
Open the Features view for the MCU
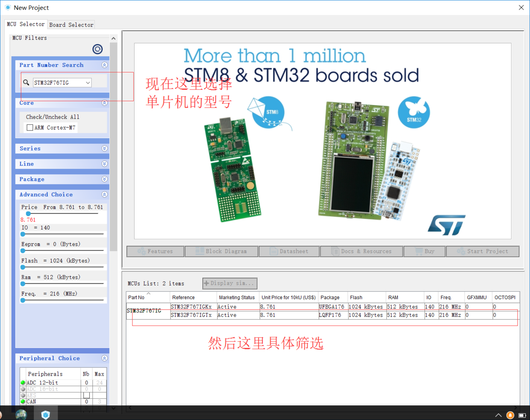click(x=156, y=251)
